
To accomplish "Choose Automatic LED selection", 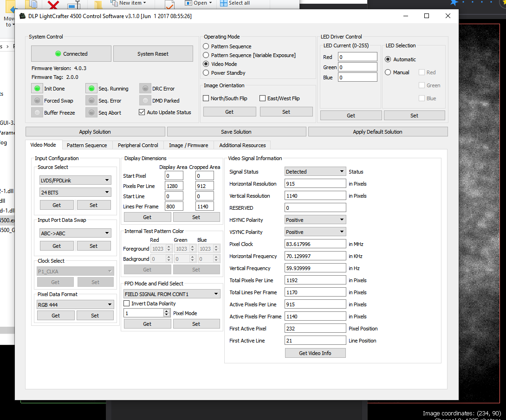I will click(x=388, y=59).
